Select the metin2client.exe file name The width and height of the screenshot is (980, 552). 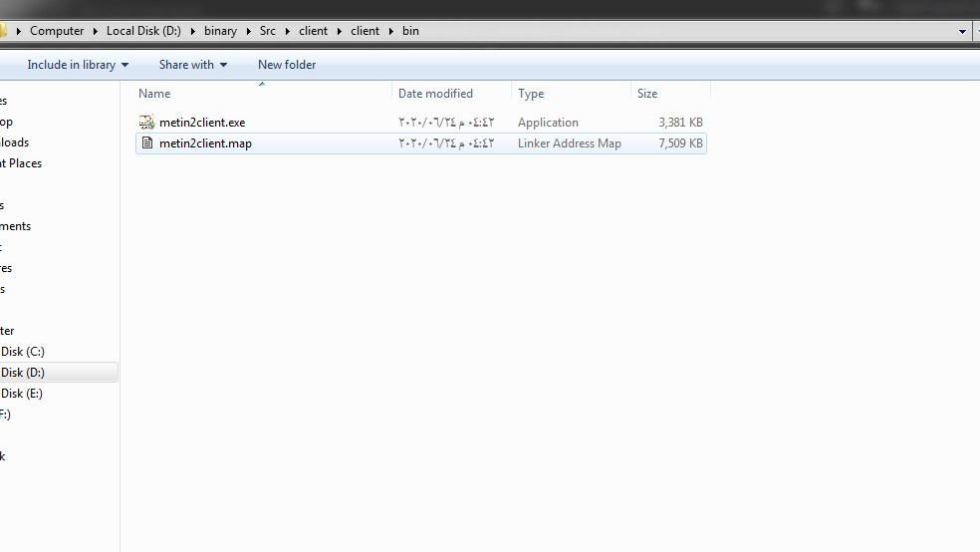tap(202, 123)
